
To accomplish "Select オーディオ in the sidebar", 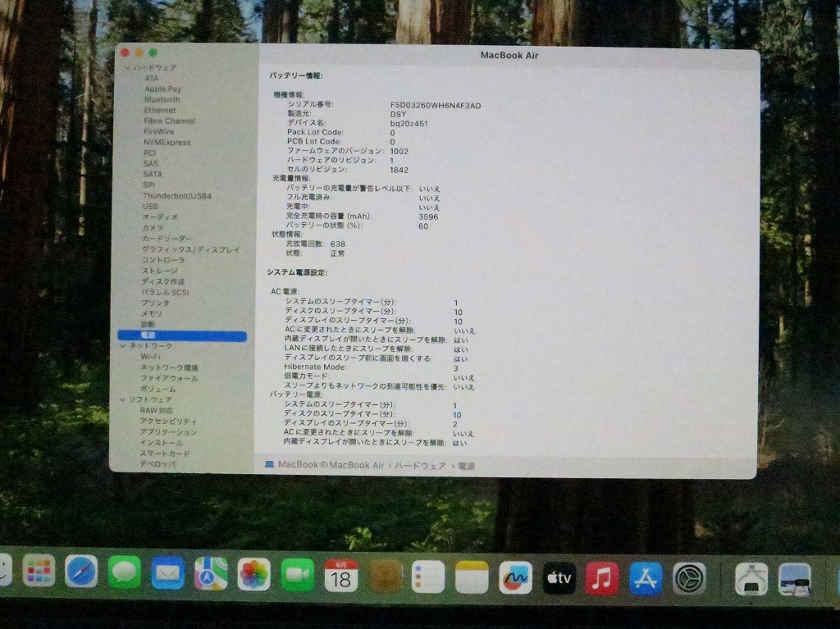I will pyautogui.click(x=160, y=217).
